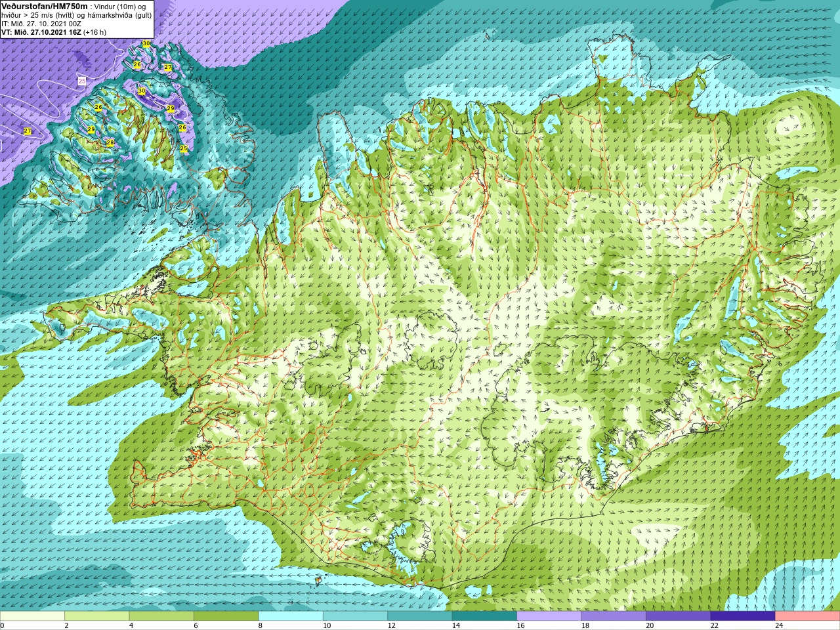The height and width of the screenshot is (630, 840).
Task: Click the legend scale number 22
Action: [715, 625]
